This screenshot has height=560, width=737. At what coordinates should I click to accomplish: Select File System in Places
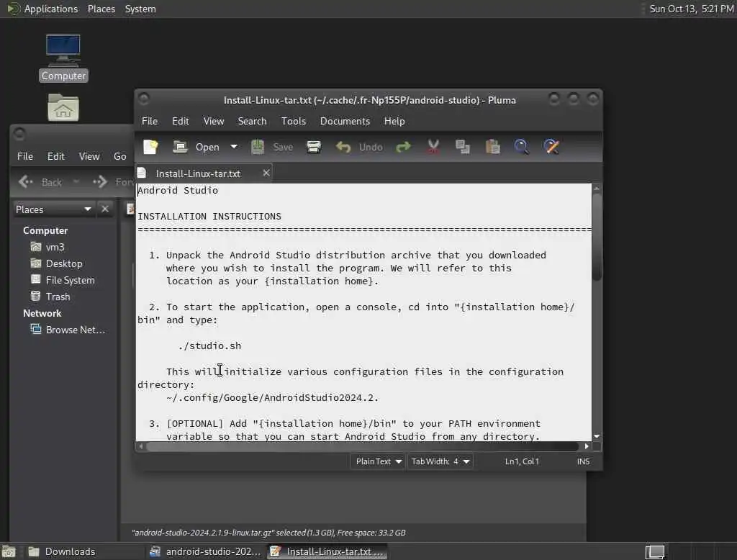[x=70, y=280]
